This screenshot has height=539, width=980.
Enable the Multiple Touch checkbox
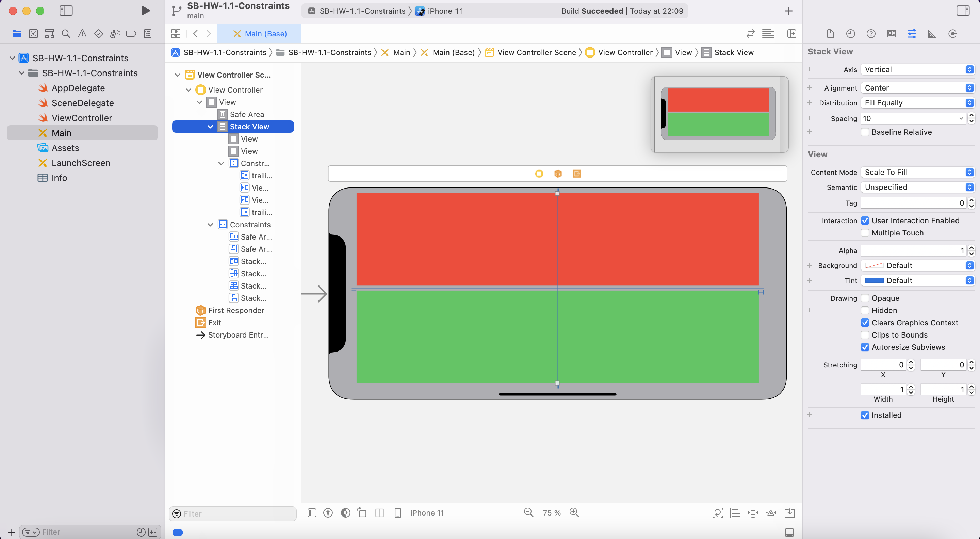[x=865, y=233]
